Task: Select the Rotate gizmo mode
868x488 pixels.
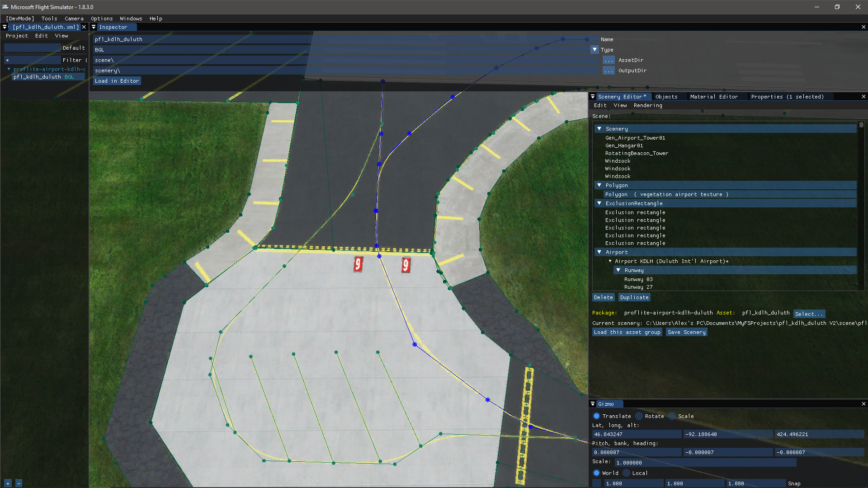Action: pyautogui.click(x=639, y=416)
